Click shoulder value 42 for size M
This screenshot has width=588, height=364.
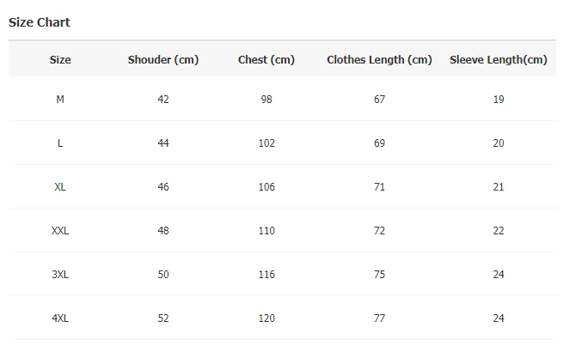click(x=163, y=100)
